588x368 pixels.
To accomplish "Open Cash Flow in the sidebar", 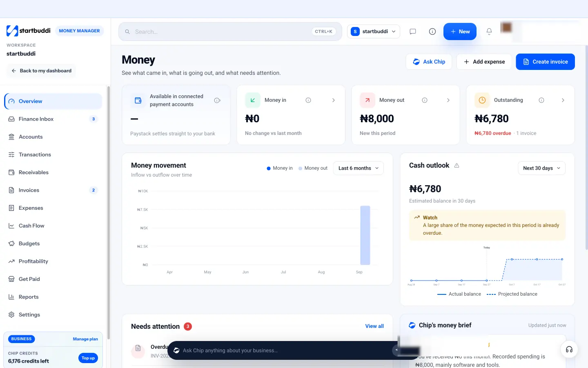I will point(53,226).
